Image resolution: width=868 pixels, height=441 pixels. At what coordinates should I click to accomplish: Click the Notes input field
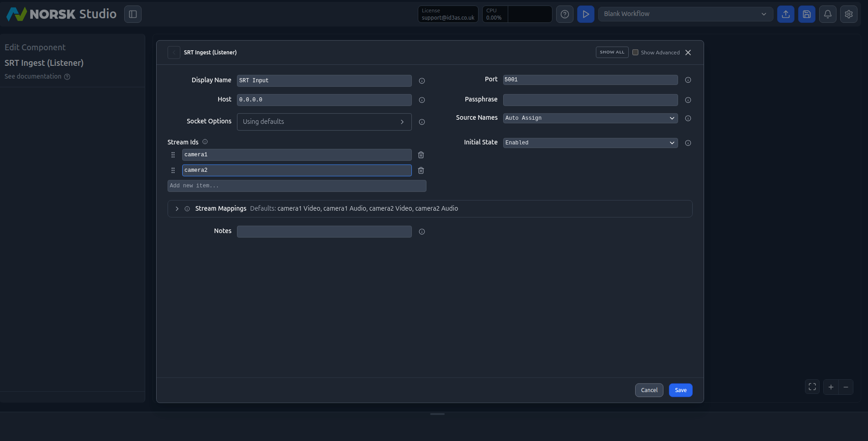[x=324, y=231]
